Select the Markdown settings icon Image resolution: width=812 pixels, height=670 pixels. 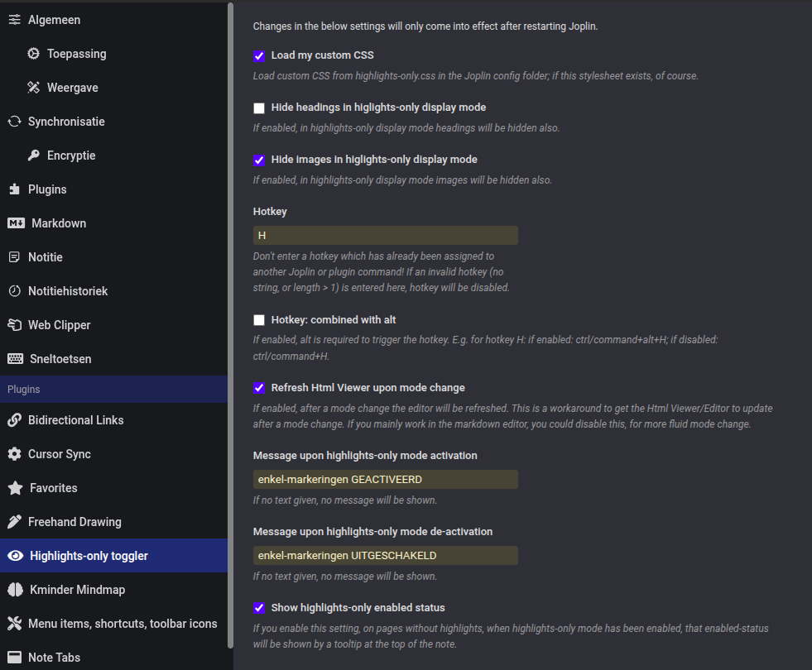click(x=15, y=223)
